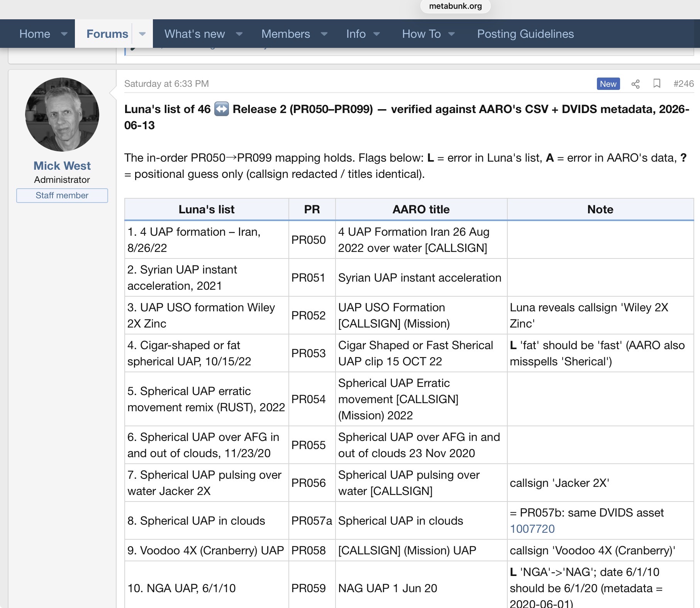Click the Saturday at 6:33 PM timestamp
Viewport: 700px width, 608px height.
[x=166, y=84]
